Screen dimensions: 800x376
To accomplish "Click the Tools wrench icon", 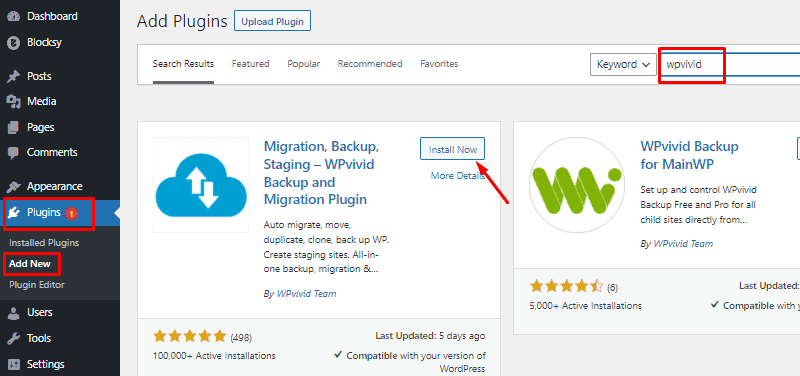I will [x=13, y=338].
